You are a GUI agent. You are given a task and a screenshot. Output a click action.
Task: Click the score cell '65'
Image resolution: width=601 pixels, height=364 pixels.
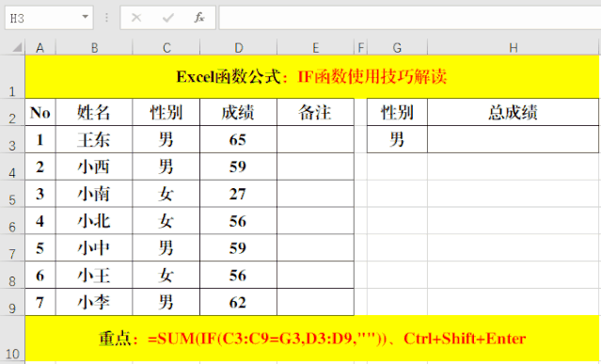238,139
